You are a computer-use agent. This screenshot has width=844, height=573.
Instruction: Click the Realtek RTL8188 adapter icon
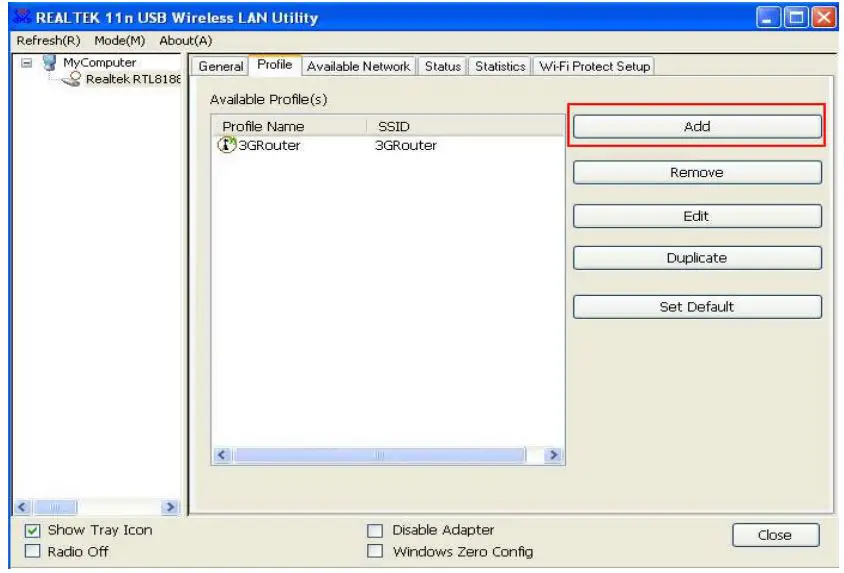tap(72, 80)
